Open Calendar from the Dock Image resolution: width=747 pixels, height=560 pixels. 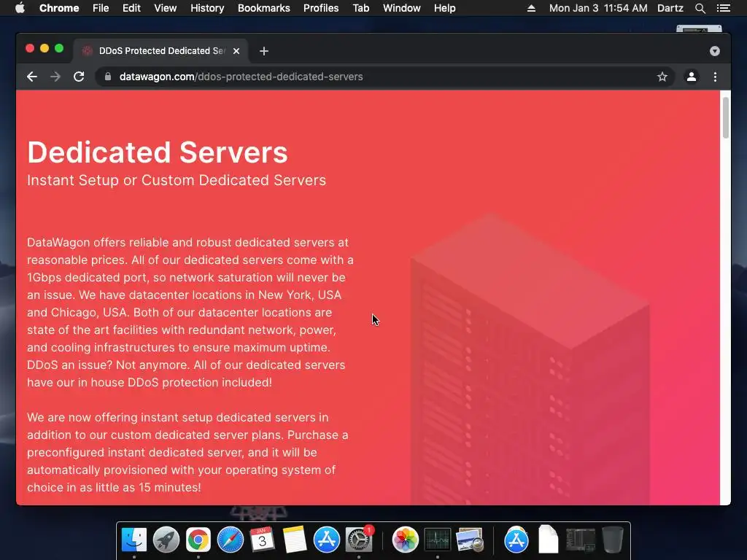pyautogui.click(x=263, y=540)
